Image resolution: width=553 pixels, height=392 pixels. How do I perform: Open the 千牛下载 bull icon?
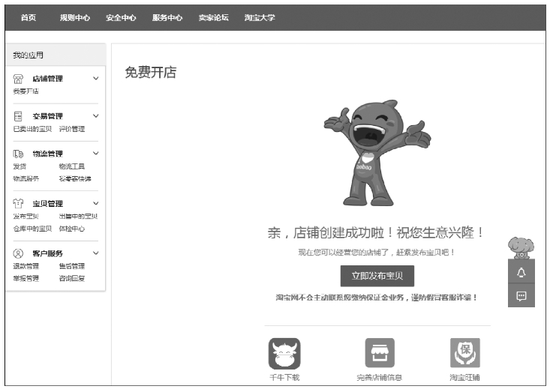[x=284, y=353]
